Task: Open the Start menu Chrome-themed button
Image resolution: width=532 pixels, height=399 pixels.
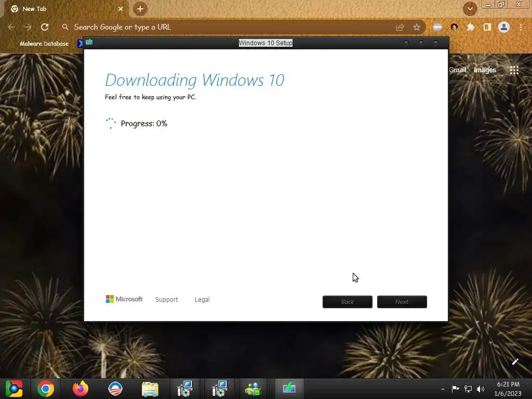Action: point(14,389)
